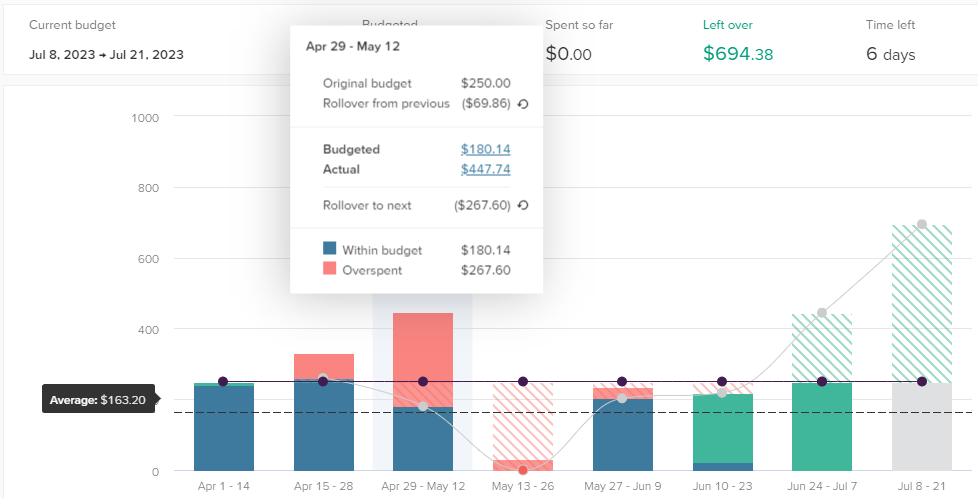
Task: Select the gray line point atop Jul 8 - 21
Action: 922,224
